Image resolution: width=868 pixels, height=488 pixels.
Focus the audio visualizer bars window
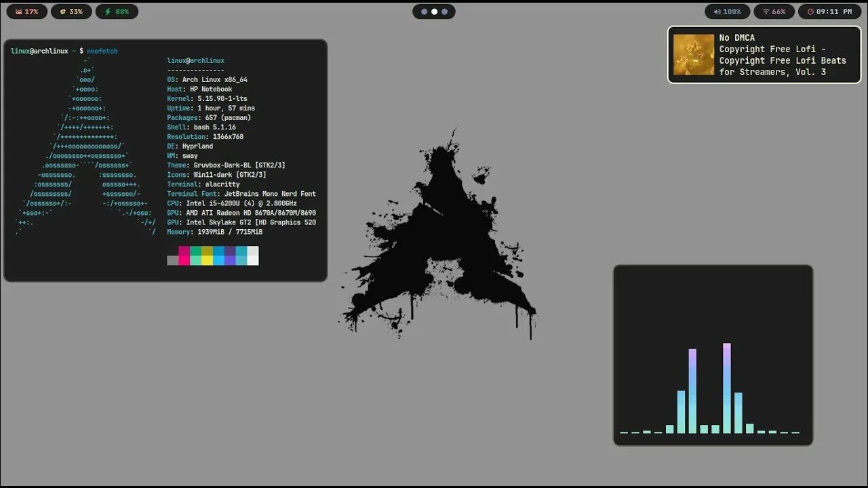pyautogui.click(x=713, y=355)
